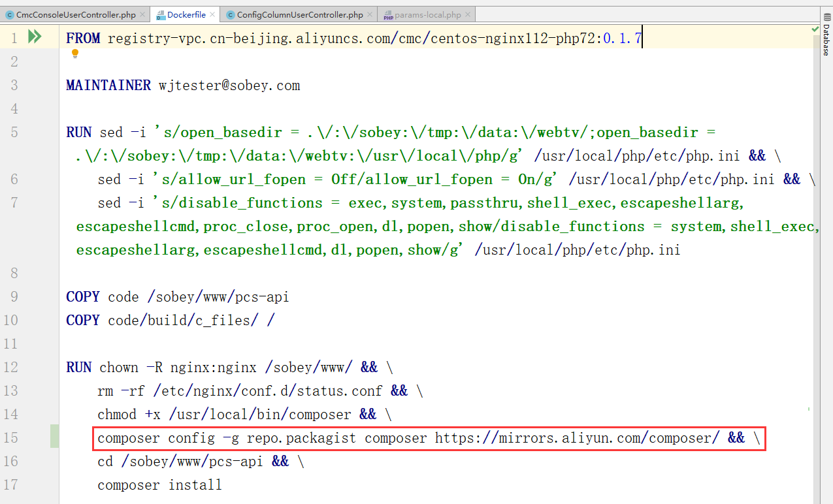The image size is (833, 504).
Task: Click line number 10 in the gutter
Action: point(11,321)
